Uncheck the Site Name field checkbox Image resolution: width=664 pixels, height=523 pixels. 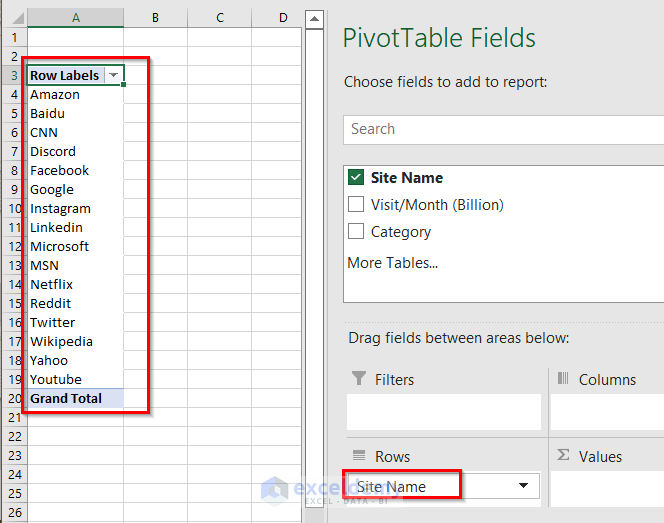[356, 178]
